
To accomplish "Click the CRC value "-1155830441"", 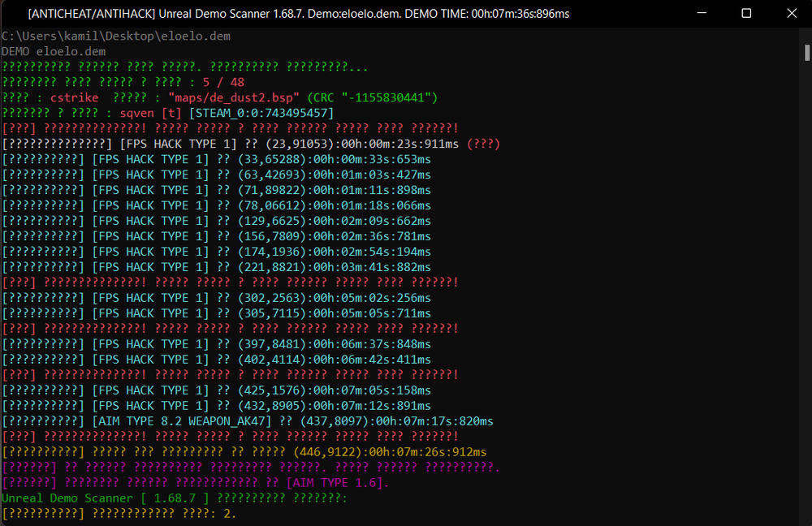I will click(x=387, y=98).
